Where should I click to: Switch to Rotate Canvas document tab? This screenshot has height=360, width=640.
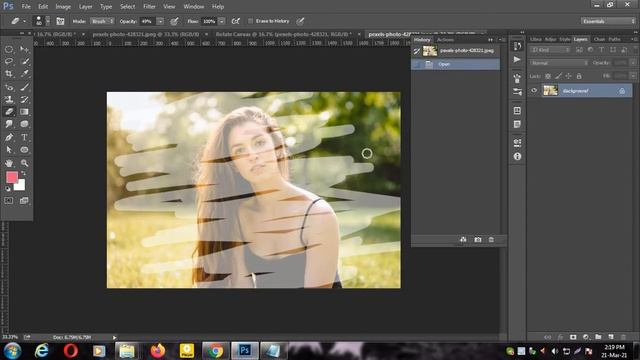tap(283, 34)
